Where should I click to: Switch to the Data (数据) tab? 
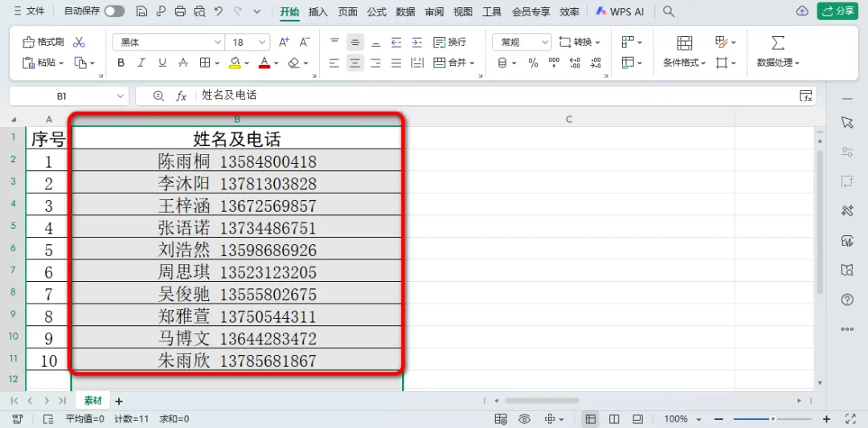(x=405, y=11)
